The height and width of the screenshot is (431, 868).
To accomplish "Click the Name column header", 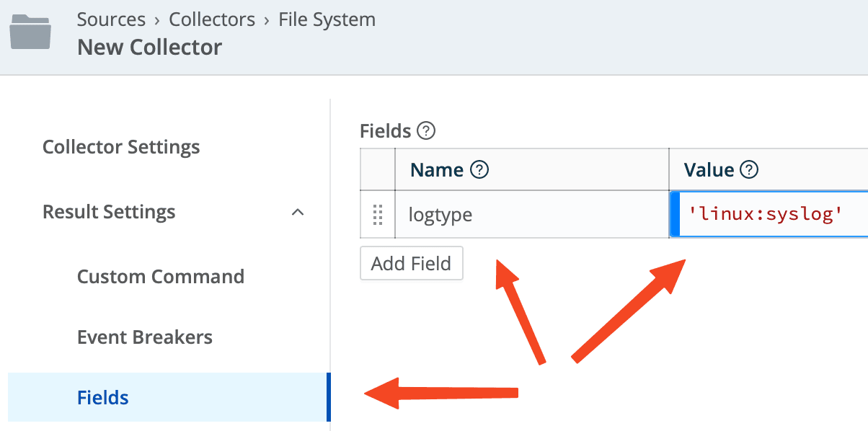I will coord(437,170).
